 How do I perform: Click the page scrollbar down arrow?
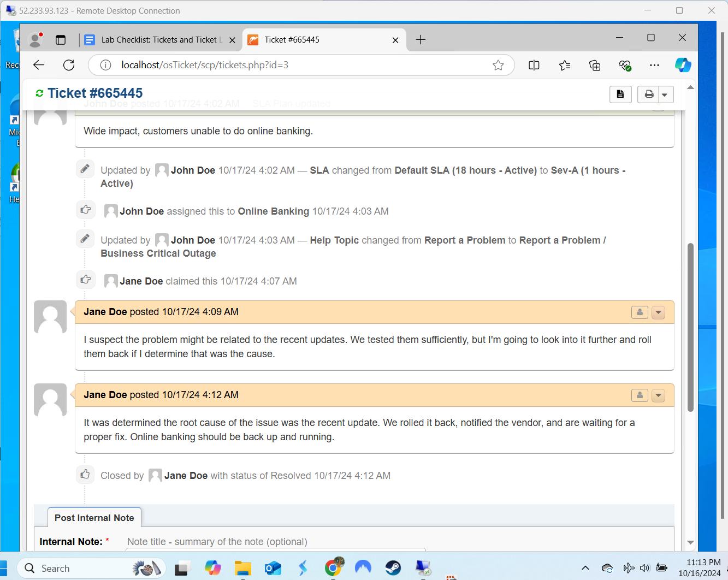coord(690,542)
